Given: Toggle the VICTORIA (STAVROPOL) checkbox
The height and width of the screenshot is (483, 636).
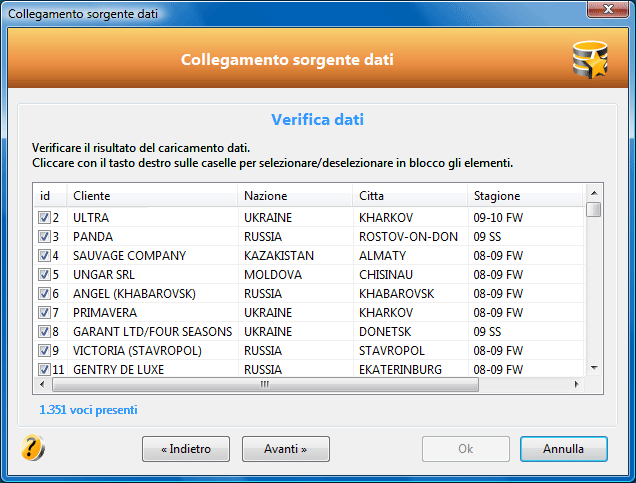Looking at the screenshot, I should [44, 350].
